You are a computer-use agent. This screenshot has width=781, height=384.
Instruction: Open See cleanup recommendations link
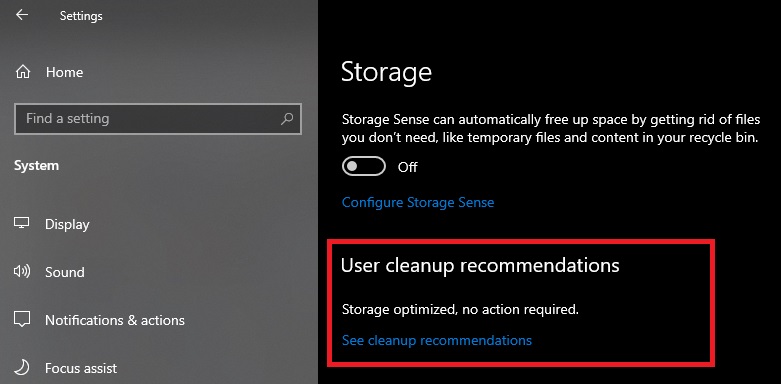pos(437,340)
